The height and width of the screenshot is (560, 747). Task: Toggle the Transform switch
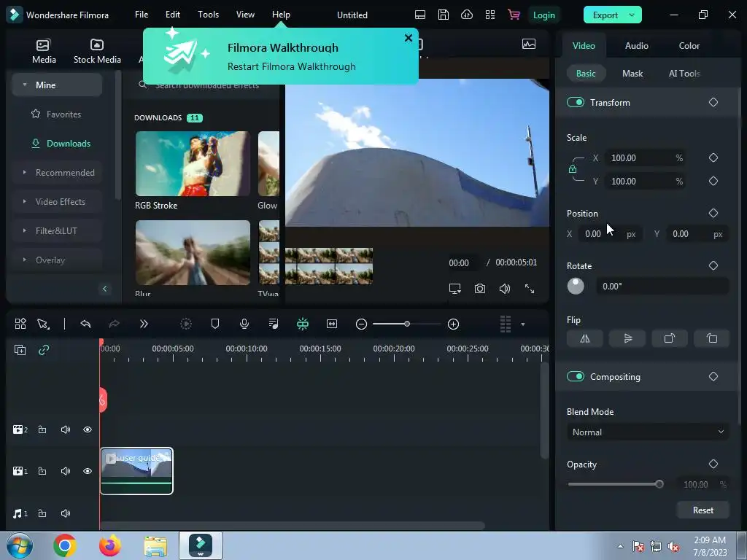575,102
